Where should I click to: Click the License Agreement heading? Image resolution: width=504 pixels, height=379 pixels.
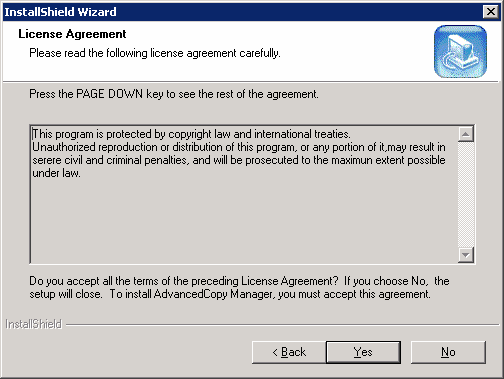tap(72, 34)
